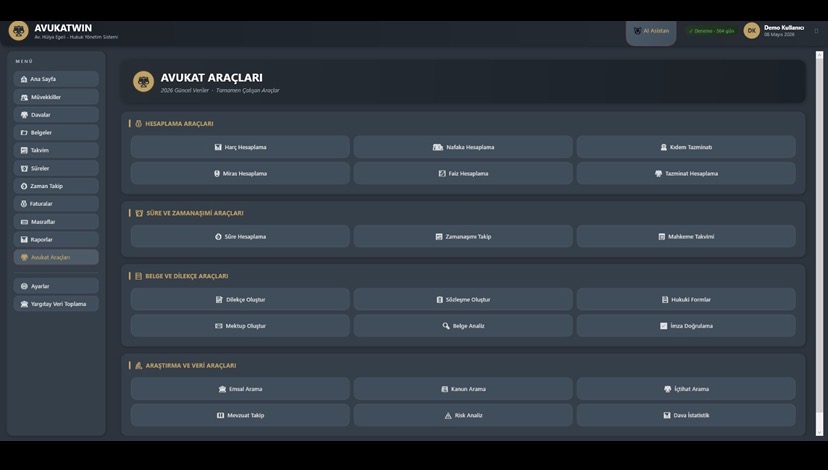Click the Deneme 364 gün badge
This screenshot has height=470, width=828.
711,31
